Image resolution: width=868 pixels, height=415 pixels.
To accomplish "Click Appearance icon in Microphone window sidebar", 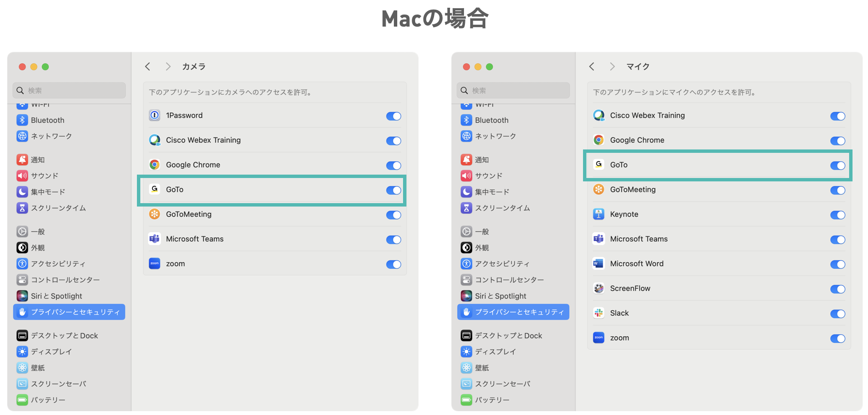I will click(x=466, y=248).
